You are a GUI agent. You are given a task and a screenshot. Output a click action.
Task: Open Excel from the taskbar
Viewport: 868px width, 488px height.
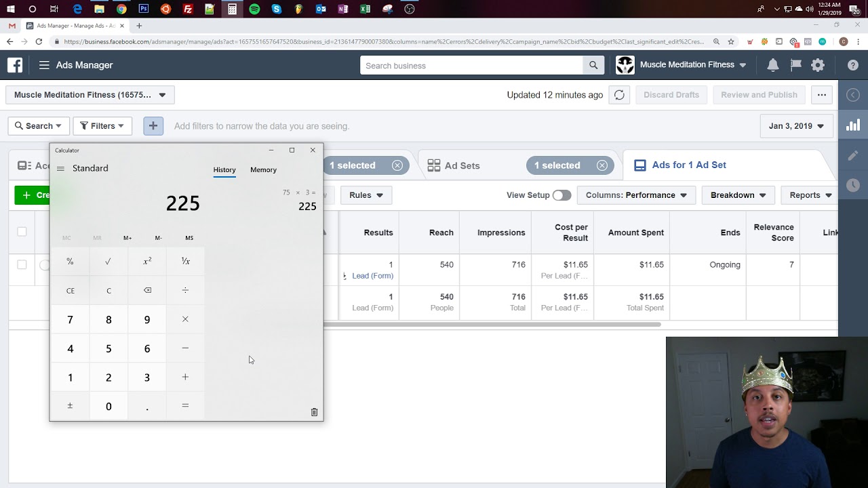pos(365,9)
